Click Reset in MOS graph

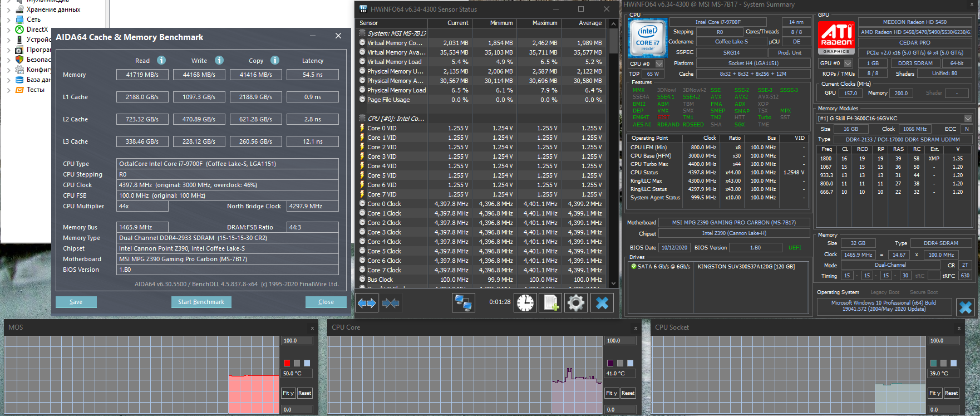[x=304, y=393]
